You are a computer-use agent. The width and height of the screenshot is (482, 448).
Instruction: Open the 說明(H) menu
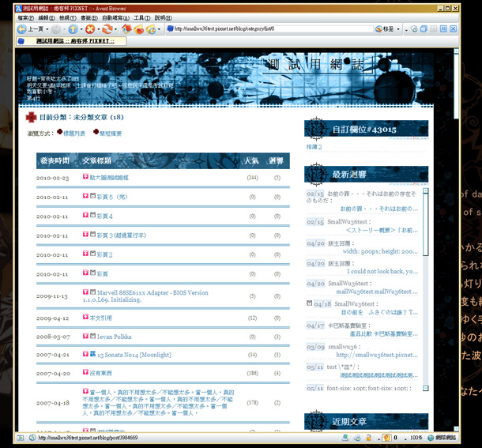pos(164,18)
